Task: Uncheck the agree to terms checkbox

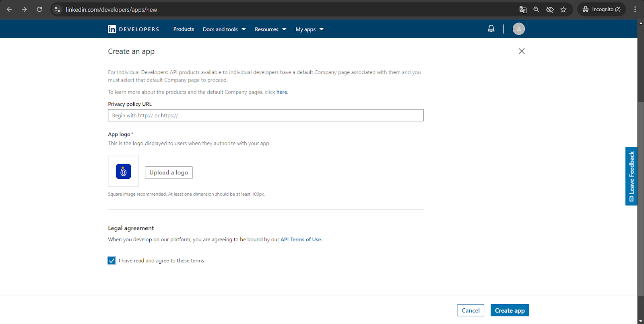Action: tap(112, 260)
